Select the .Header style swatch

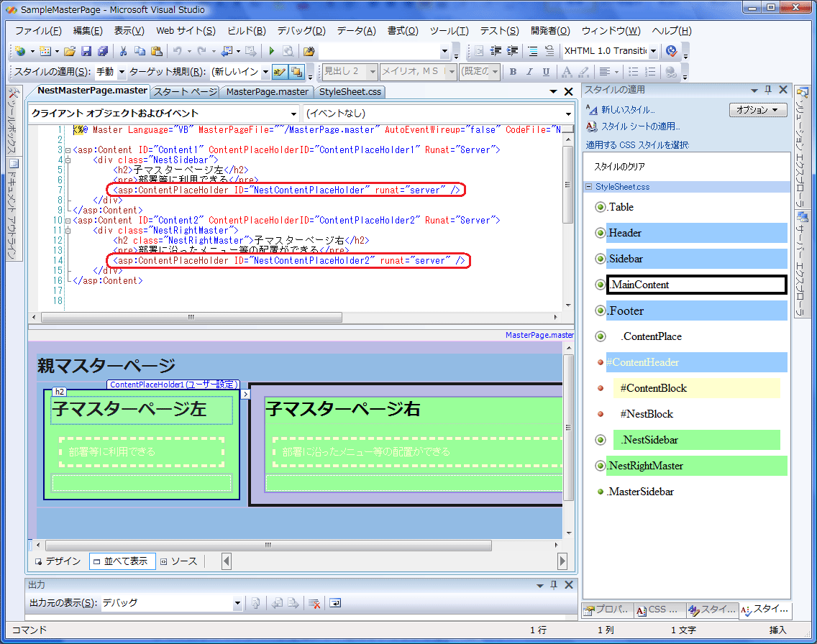coord(697,234)
